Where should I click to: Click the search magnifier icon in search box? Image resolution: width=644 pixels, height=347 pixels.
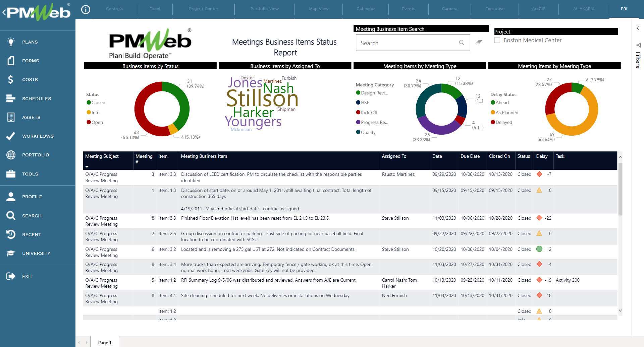462,43
